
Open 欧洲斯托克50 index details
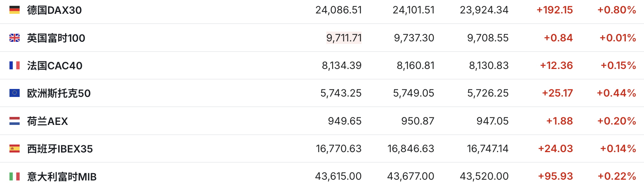pyautogui.click(x=59, y=93)
